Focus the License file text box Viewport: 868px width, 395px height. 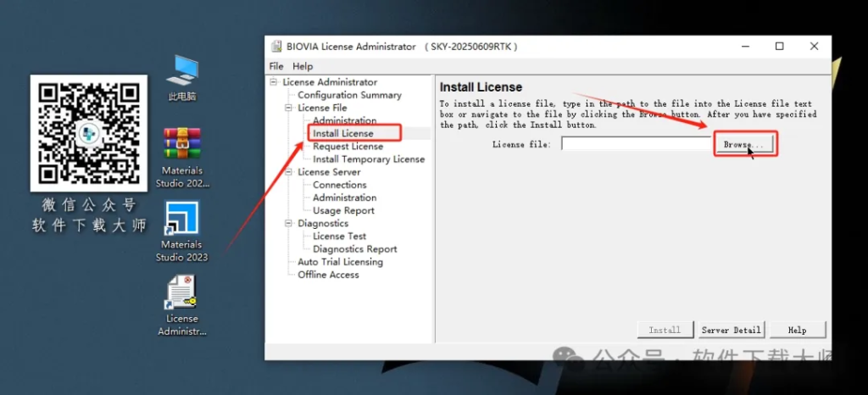coord(636,145)
